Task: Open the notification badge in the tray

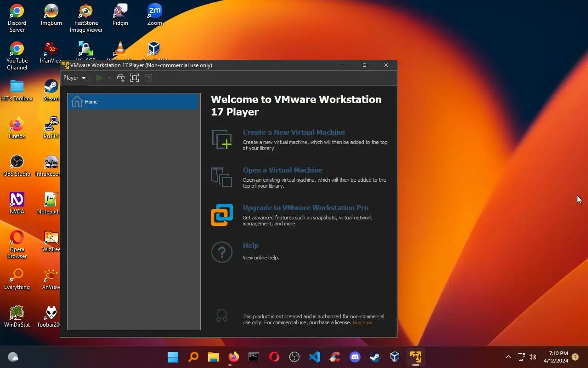Action: pyautogui.click(x=575, y=357)
